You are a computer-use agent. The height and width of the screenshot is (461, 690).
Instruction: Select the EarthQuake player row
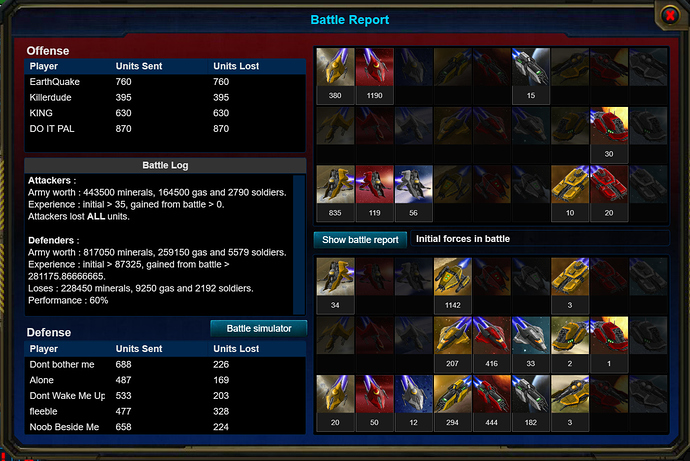(x=165, y=82)
